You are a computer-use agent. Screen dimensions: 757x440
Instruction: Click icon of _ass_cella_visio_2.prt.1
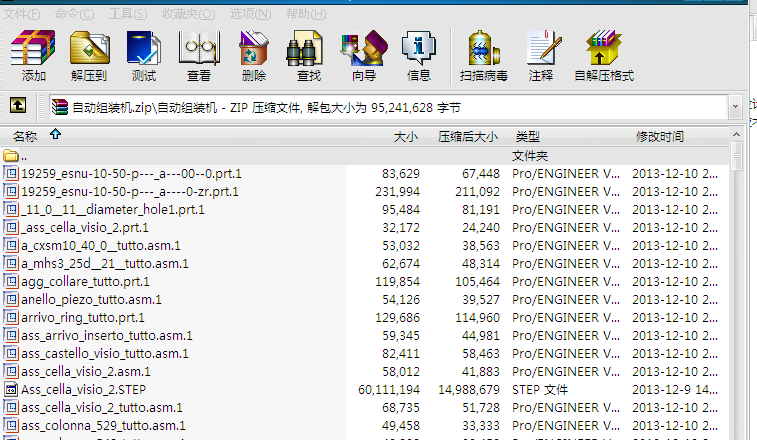11,227
